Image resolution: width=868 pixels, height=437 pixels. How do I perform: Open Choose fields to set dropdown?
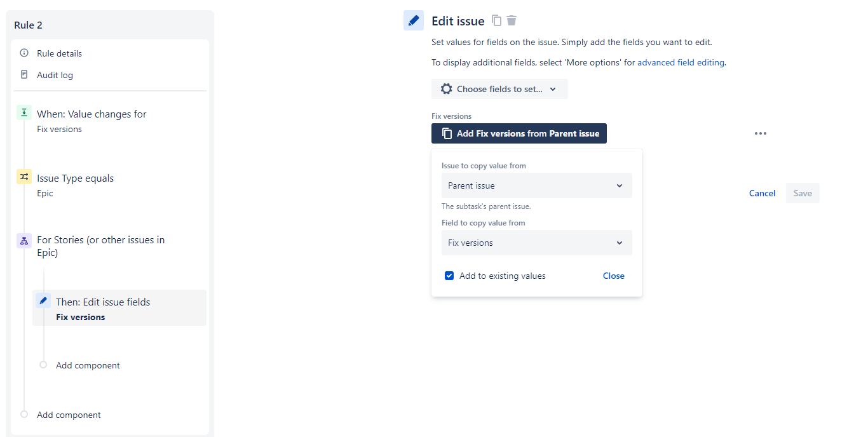(499, 89)
